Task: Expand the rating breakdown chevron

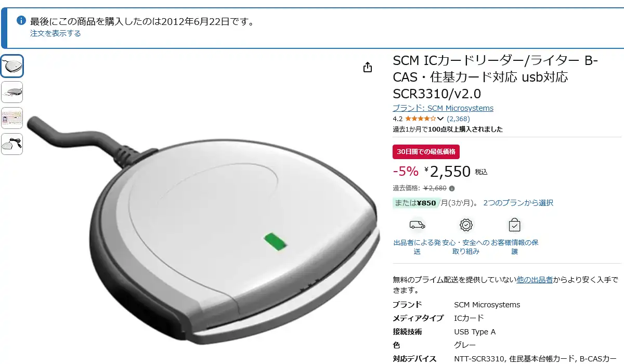Action: tap(440, 119)
